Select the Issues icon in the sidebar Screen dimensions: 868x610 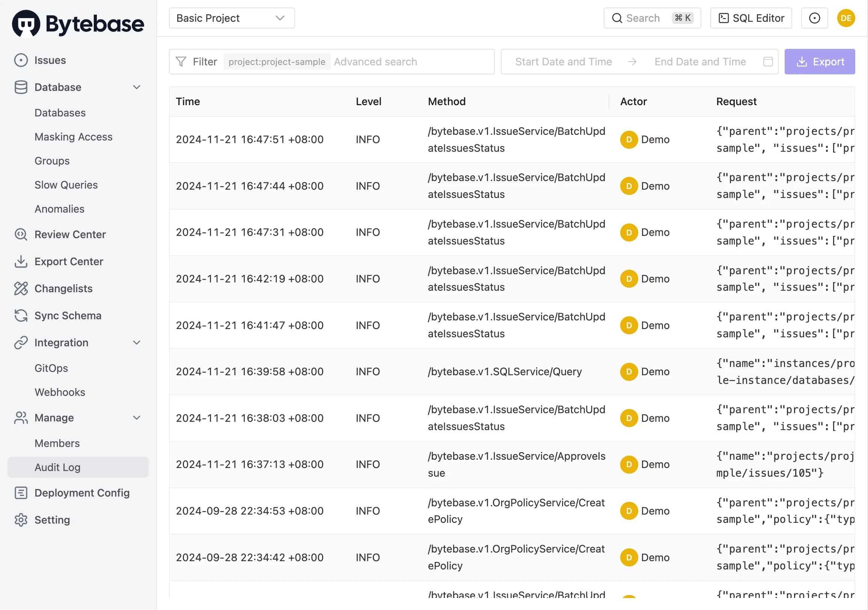pyautogui.click(x=21, y=60)
